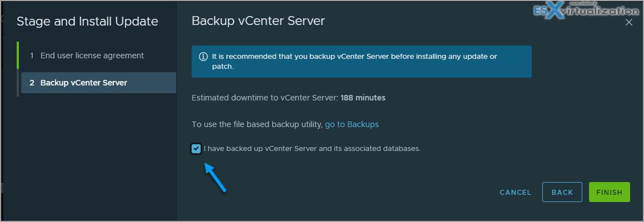Select step 2 Backup vCenter Server
Viewport: 644px width, 222px height.
pos(98,83)
